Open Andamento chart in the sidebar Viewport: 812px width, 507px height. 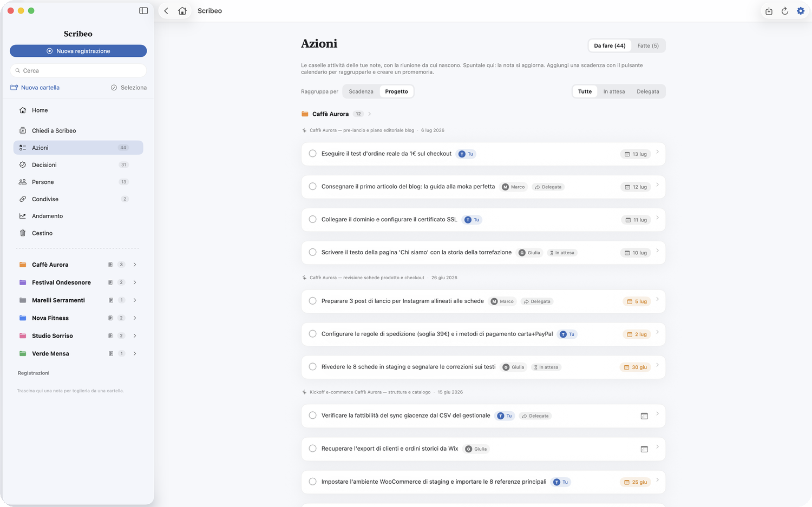78,216
